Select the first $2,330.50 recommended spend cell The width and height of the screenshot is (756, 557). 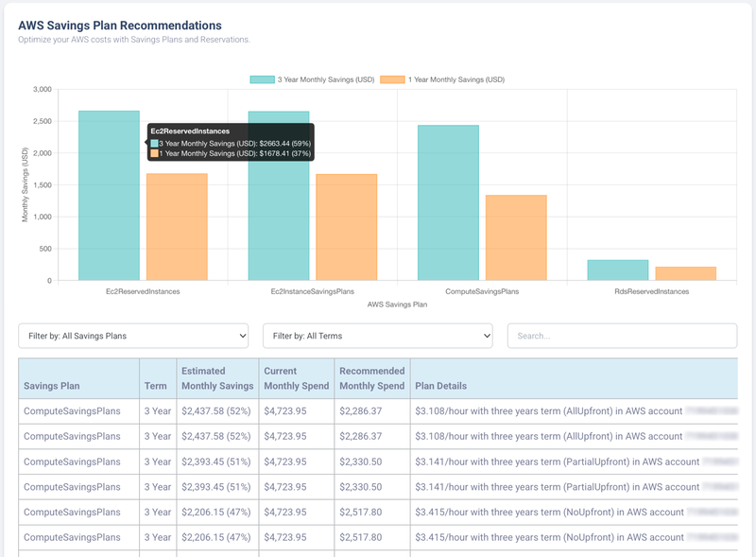(372, 461)
